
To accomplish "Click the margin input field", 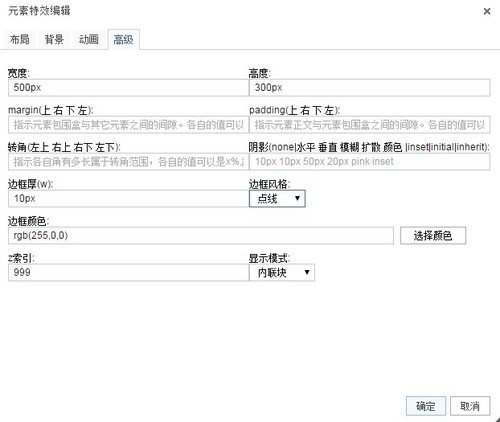I will tap(128, 125).
